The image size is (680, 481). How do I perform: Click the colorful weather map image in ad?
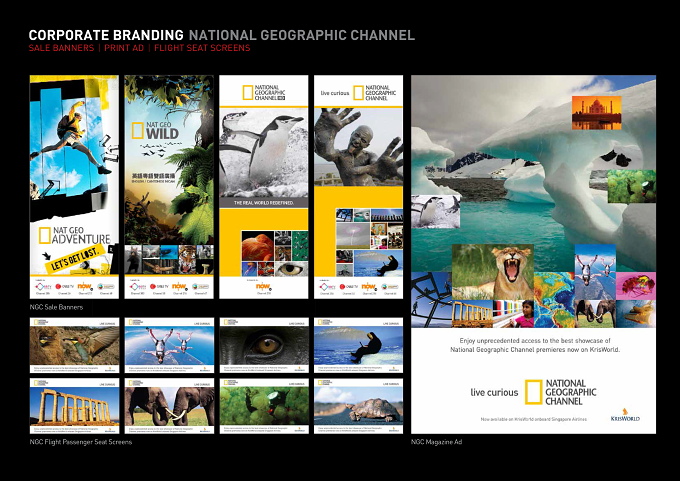click(554, 300)
